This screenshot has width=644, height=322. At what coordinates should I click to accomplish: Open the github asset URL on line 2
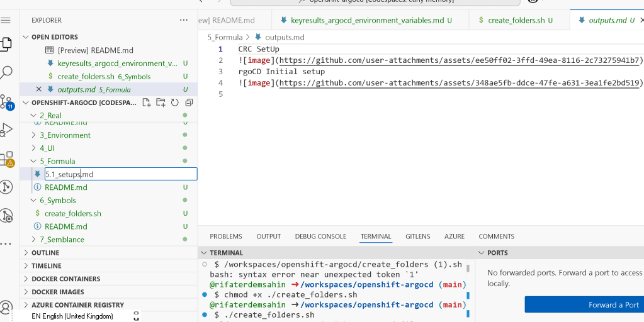pos(460,60)
